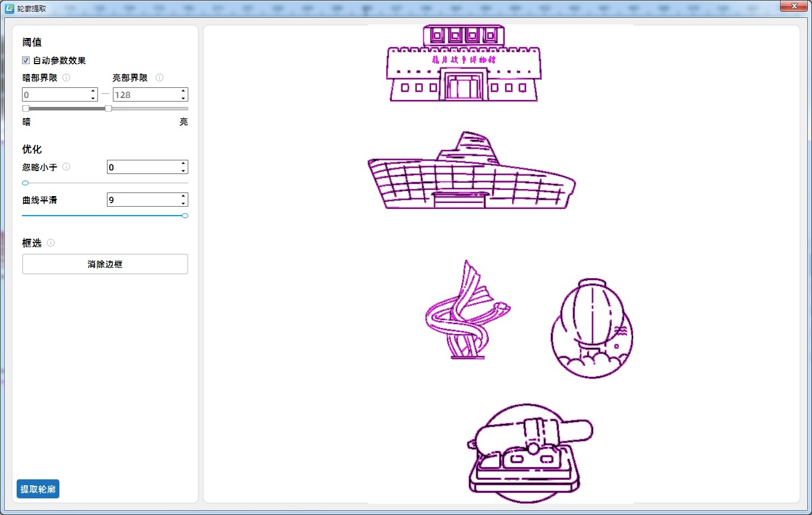Screen dimensions: 812x515
Task: Increase the 亮部界限 value with up arrow
Action: click(183, 91)
